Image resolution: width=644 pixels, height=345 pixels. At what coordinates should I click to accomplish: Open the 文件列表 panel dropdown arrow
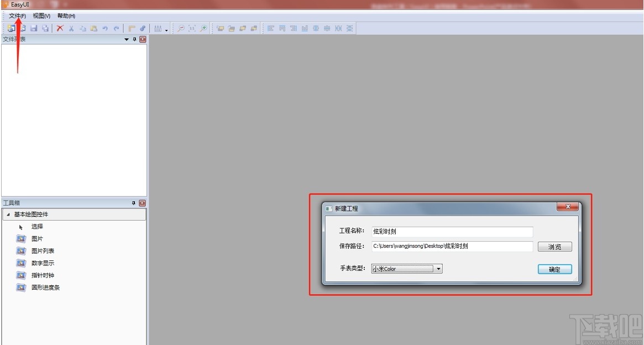coord(126,39)
